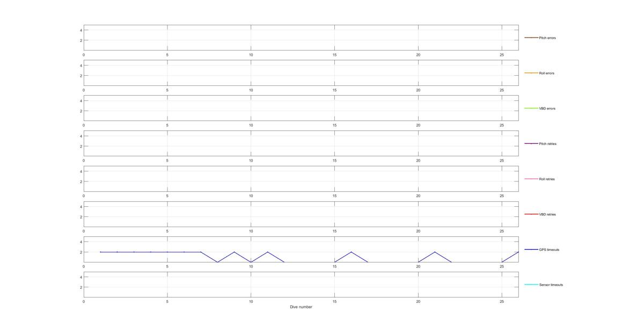Click the GPS timeouts legend label
The width and height of the screenshot is (644, 334).
click(549, 250)
